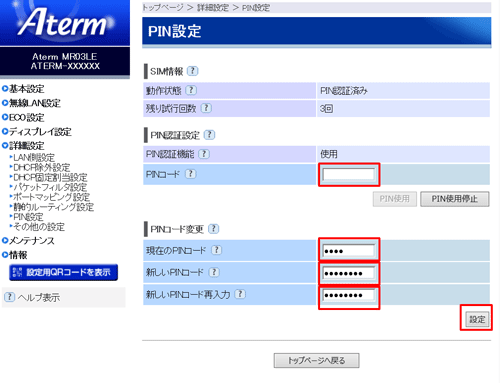500x383 pixels.
Task: Open PIN設定 submenu item in sidebar
Action: (27, 217)
